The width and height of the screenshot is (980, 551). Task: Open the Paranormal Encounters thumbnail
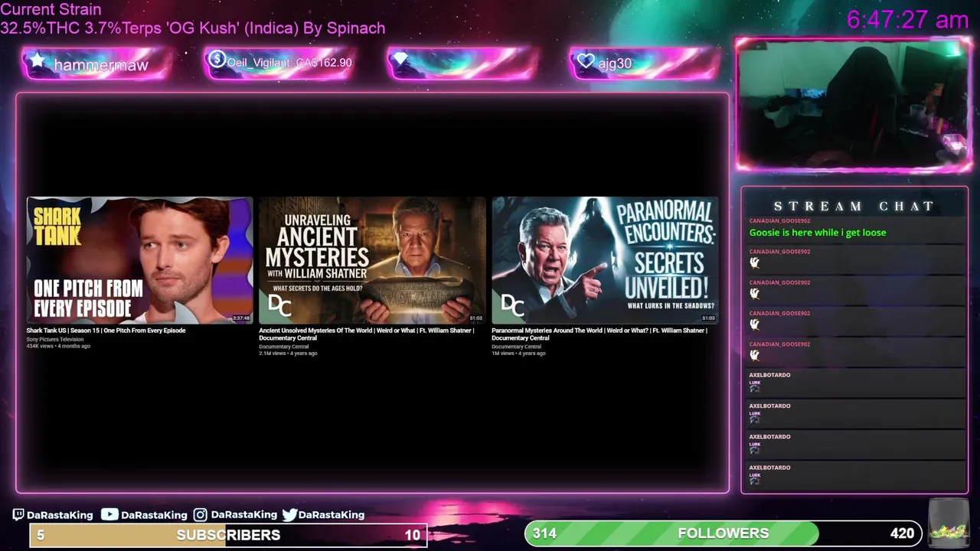pyautogui.click(x=605, y=260)
